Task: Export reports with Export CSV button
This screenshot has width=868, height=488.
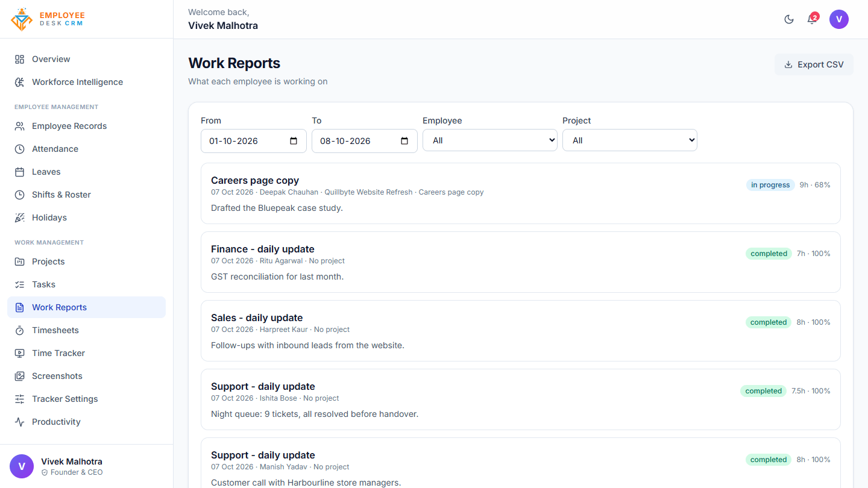Action: 814,64
